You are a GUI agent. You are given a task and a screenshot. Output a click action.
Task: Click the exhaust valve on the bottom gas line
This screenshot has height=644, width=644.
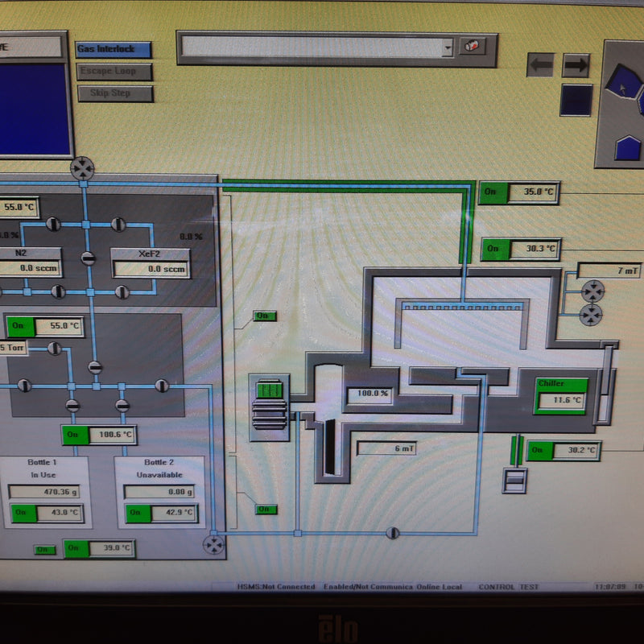pyautogui.click(x=393, y=533)
